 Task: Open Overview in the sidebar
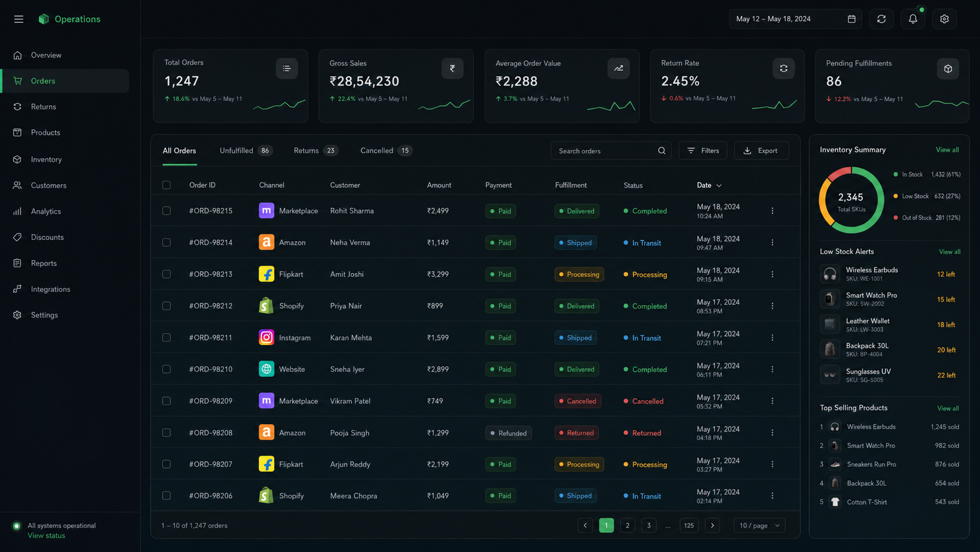point(65,55)
